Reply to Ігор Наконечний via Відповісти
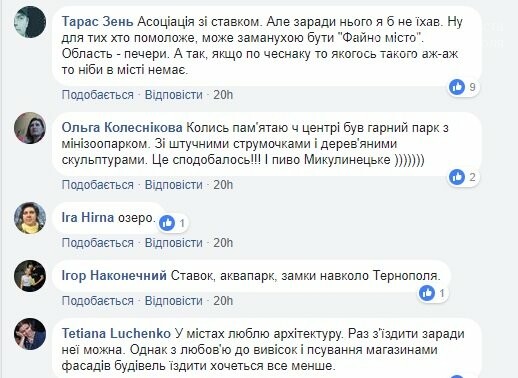The width and height of the screenshot is (518, 378). tap(174, 301)
